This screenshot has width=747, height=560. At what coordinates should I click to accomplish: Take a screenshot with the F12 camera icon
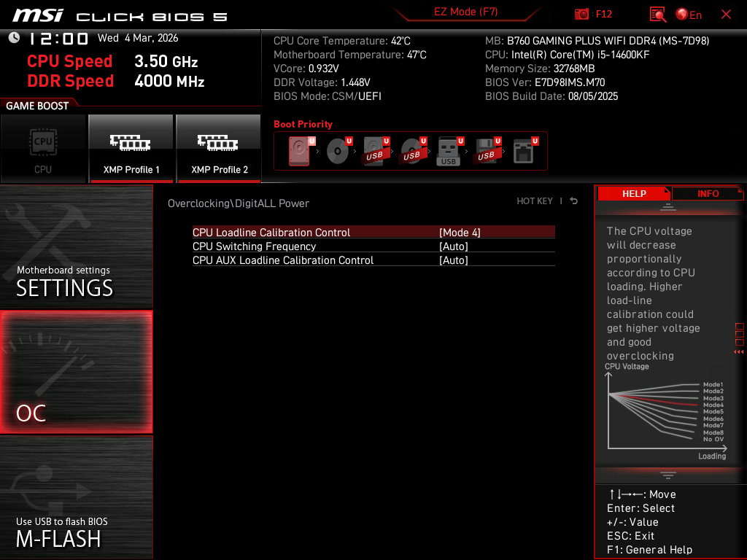(x=593, y=15)
